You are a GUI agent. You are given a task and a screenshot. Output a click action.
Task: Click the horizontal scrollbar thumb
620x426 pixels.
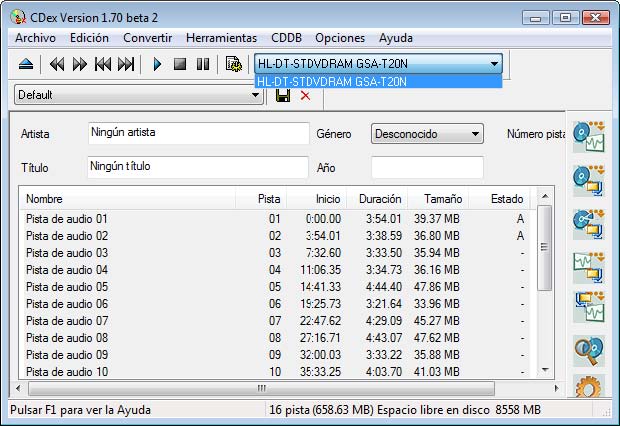click(x=261, y=388)
